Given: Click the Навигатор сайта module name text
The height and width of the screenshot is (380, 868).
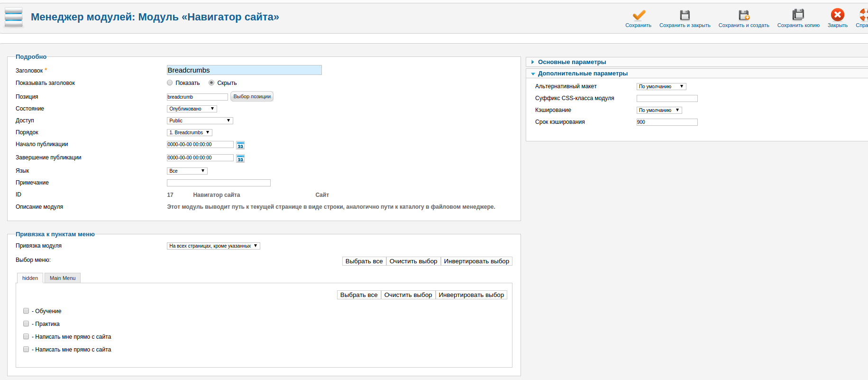Looking at the screenshot, I should click(x=217, y=195).
